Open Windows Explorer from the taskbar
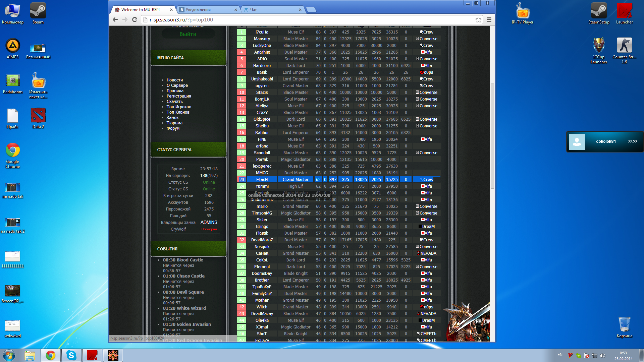This screenshot has width=644, height=362. [30, 355]
